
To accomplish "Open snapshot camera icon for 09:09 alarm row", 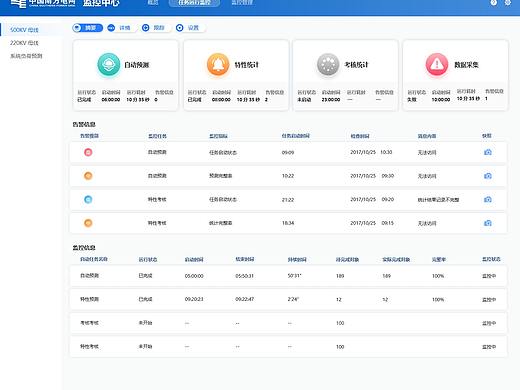I will (488, 152).
